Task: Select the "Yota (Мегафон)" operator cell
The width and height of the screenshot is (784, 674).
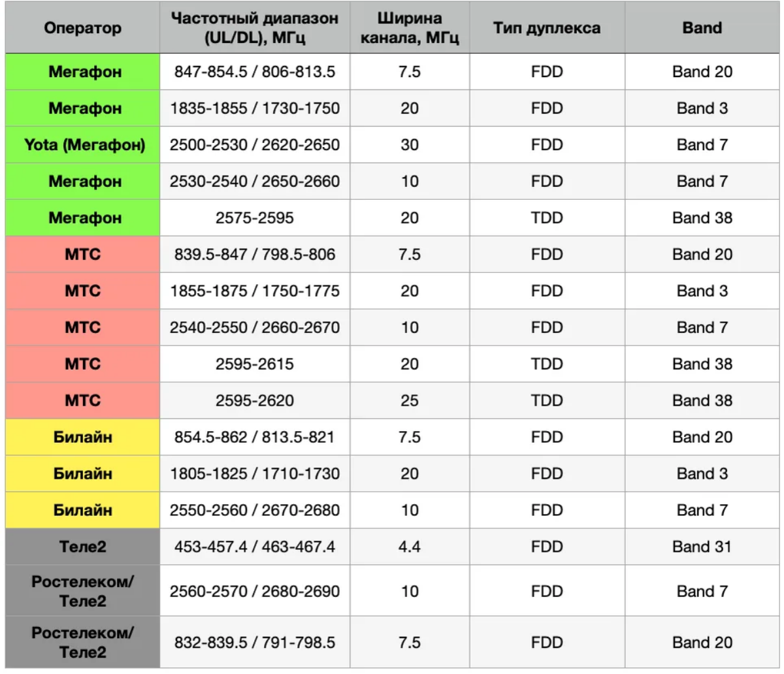Action: pos(84,144)
